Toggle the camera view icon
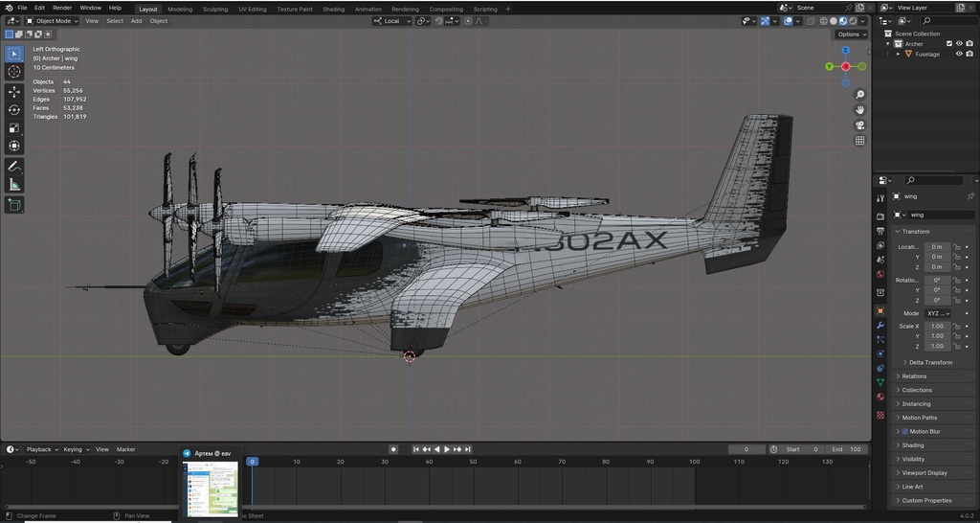The width and height of the screenshot is (980, 523). (860, 125)
